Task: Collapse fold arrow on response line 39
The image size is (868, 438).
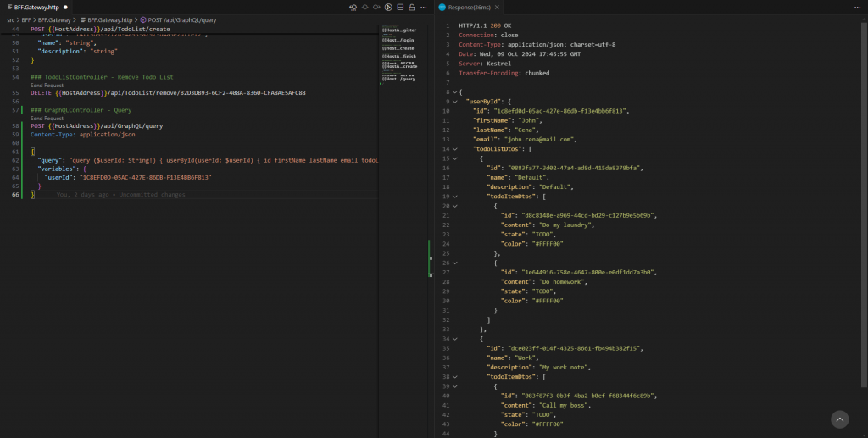Action: click(454, 386)
